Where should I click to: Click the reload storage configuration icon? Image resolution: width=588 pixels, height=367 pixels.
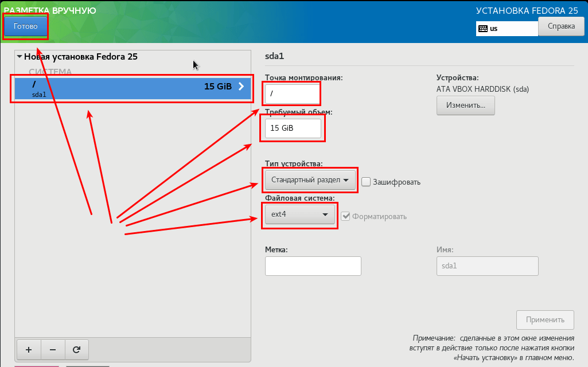click(x=76, y=350)
